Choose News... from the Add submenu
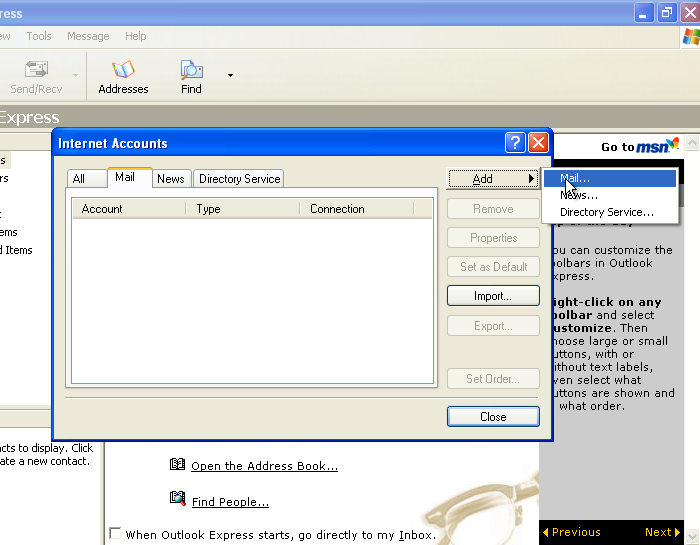The image size is (700, 545). 610,195
